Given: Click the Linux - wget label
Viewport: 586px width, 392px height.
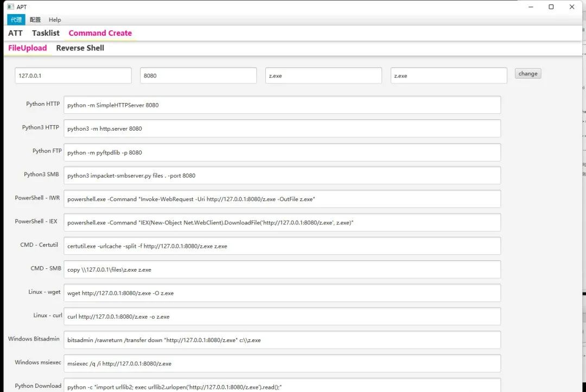Looking at the screenshot, I should [x=44, y=292].
